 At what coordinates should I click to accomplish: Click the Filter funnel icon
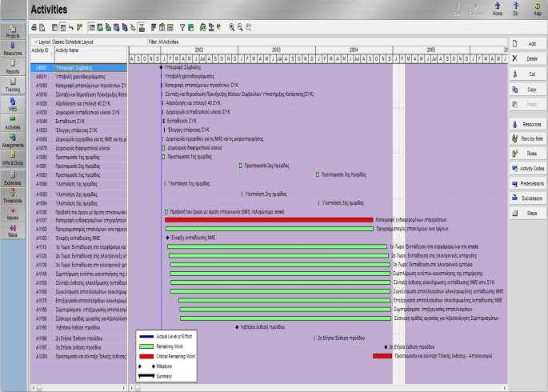(x=182, y=28)
